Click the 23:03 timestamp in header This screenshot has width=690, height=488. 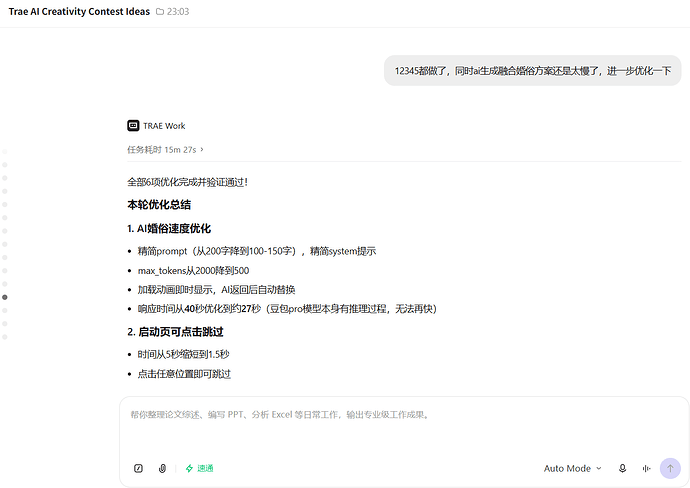pos(178,12)
